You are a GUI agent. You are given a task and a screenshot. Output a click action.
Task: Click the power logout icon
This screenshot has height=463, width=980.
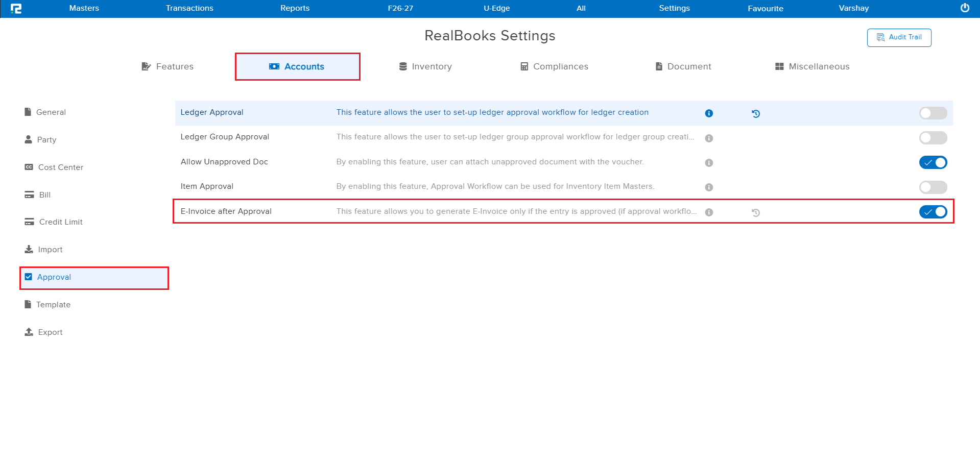965,8
